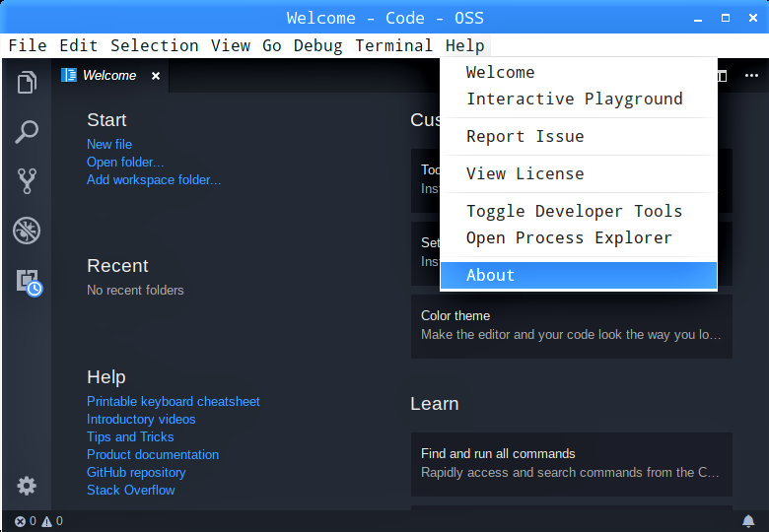This screenshot has width=769, height=532.
Task: Open the Edit menu
Action: [x=79, y=45]
